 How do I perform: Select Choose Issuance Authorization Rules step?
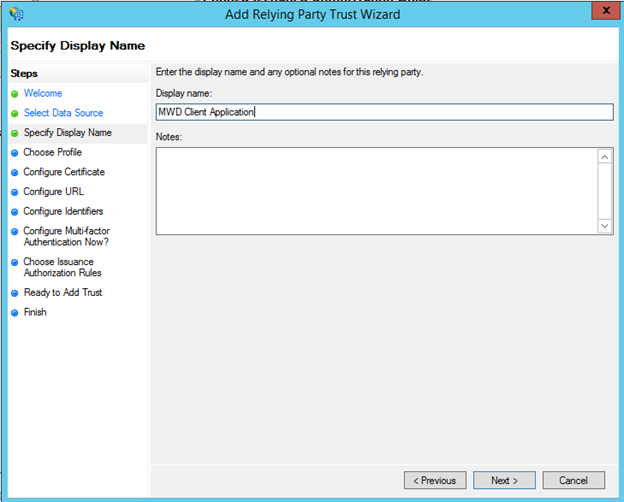coord(62,267)
